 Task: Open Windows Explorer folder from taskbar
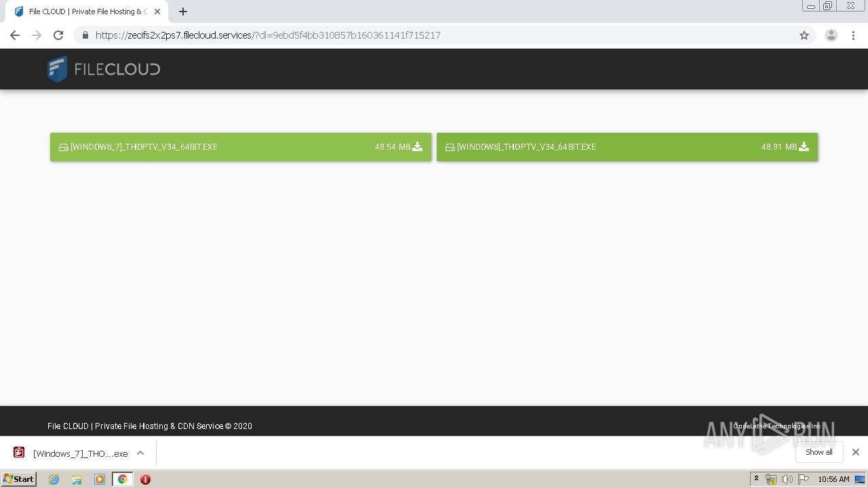click(77, 479)
